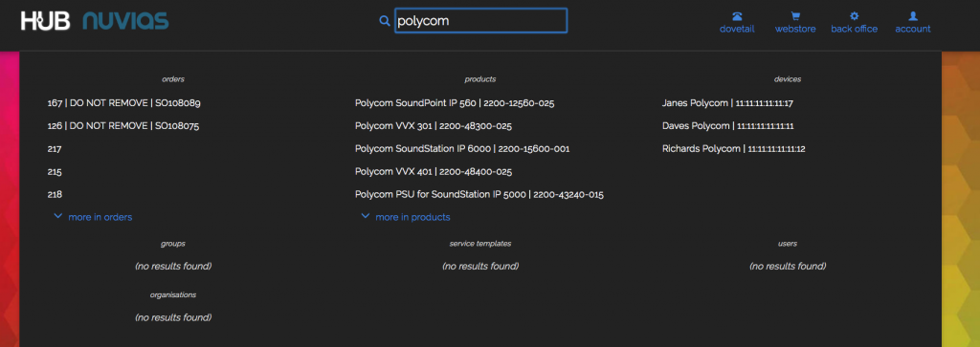Screen dimensions: 980x347
Task: Click the more in products link
Action: (412, 217)
